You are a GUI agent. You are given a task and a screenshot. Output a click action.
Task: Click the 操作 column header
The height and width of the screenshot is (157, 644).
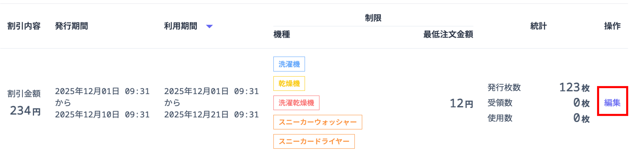612,26
